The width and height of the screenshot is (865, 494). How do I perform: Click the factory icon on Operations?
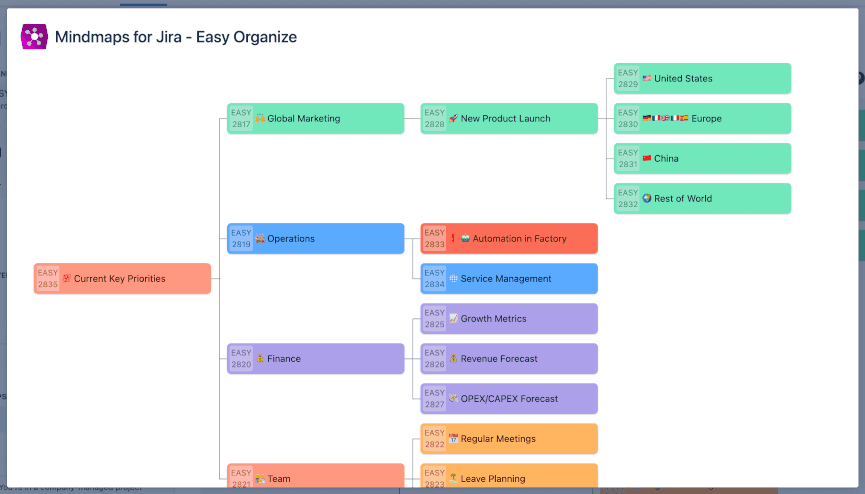[260, 238]
